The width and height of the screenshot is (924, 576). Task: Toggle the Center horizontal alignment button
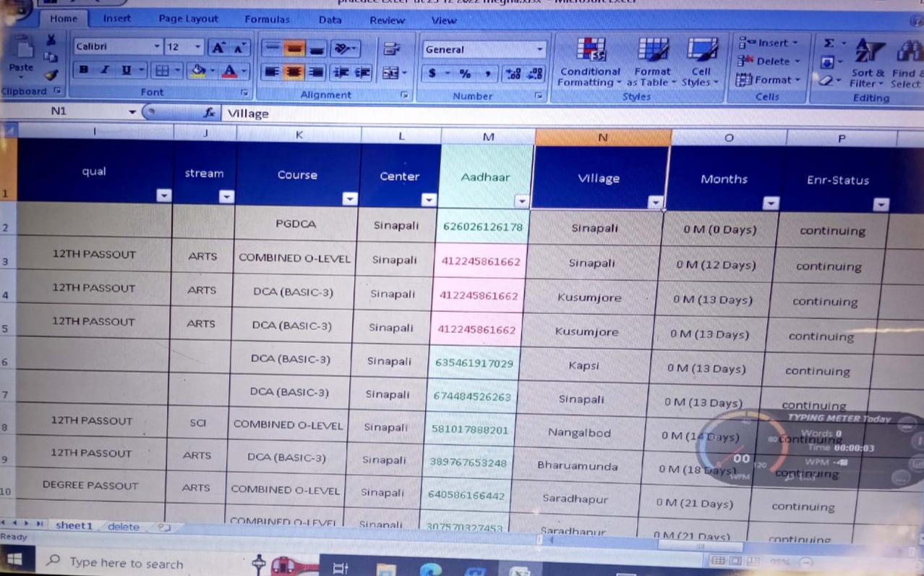[x=294, y=72]
